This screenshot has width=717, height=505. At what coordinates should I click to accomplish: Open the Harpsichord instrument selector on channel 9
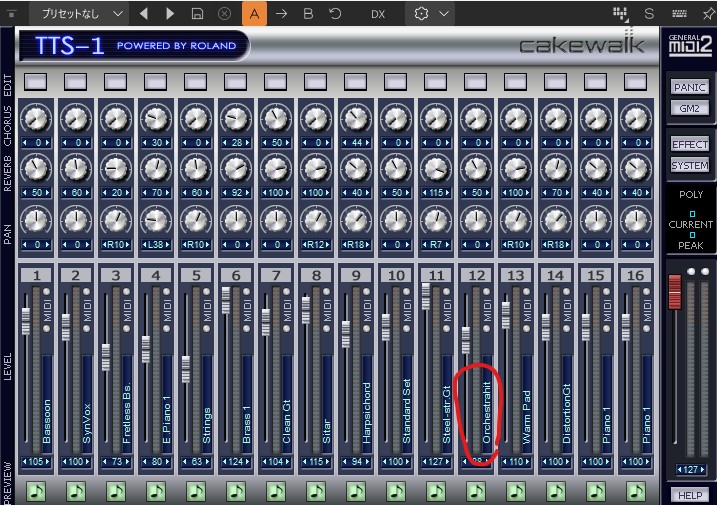(367, 403)
